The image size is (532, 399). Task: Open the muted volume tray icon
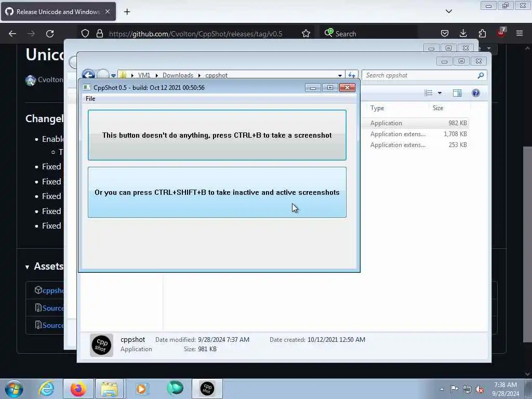point(480,390)
